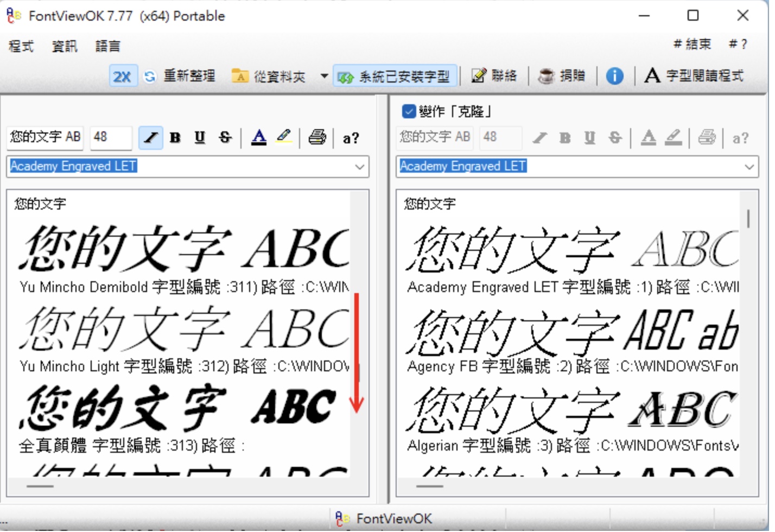Viewport: 775px width, 532px height.
Task: Click the FontViewOK status bar logo
Action: pyautogui.click(x=342, y=518)
